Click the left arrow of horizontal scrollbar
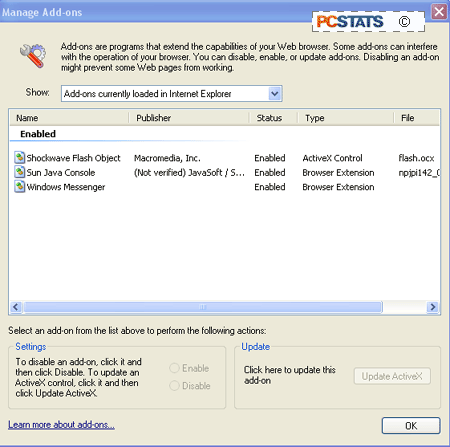The height and width of the screenshot is (447, 450). point(16,307)
